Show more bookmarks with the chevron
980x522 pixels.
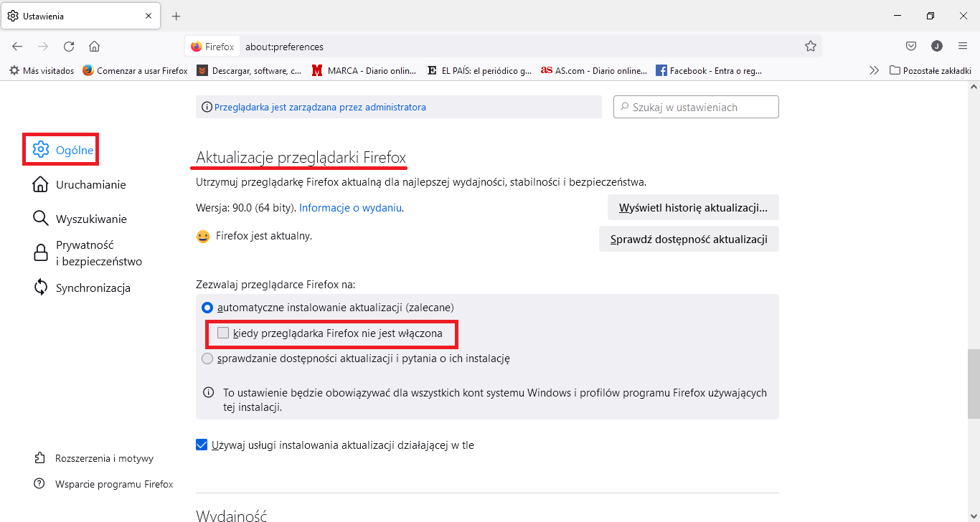[x=874, y=70]
